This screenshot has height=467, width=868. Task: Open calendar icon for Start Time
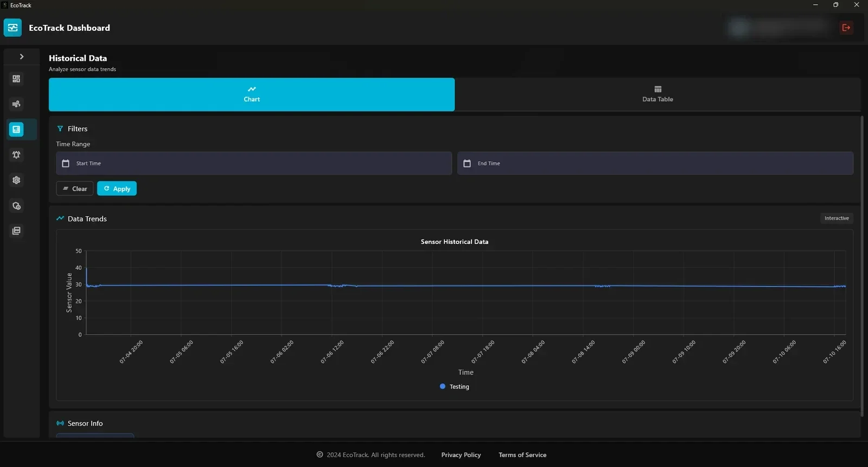point(66,163)
